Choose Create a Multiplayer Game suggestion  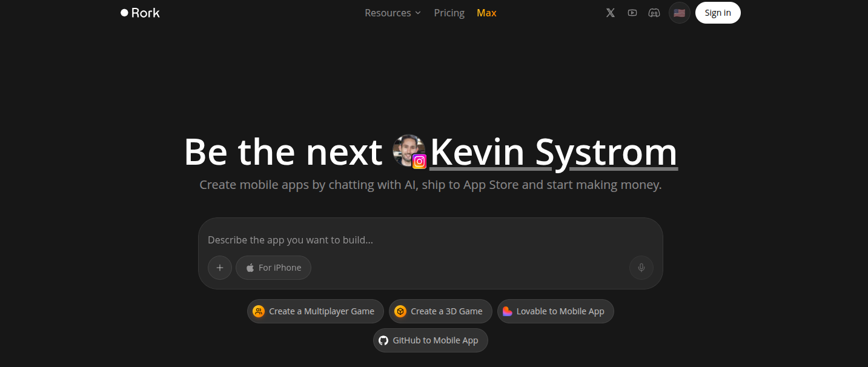pos(316,311)
